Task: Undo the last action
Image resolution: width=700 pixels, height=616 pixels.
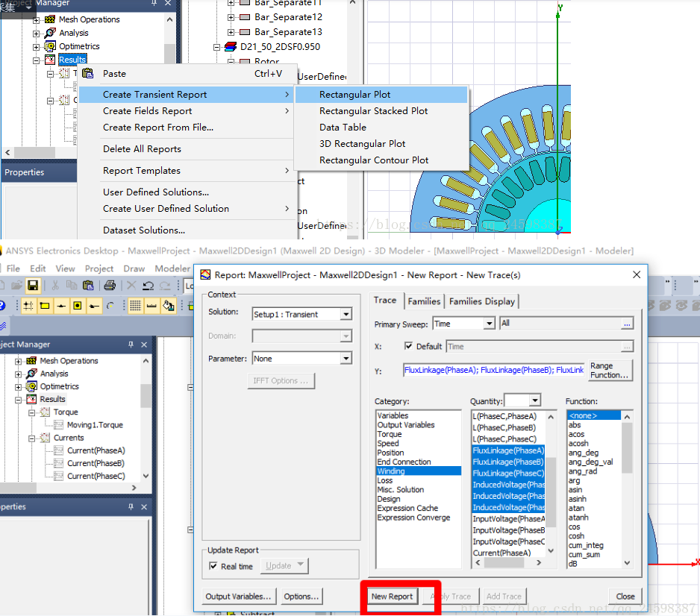Action: pos(148,286)
